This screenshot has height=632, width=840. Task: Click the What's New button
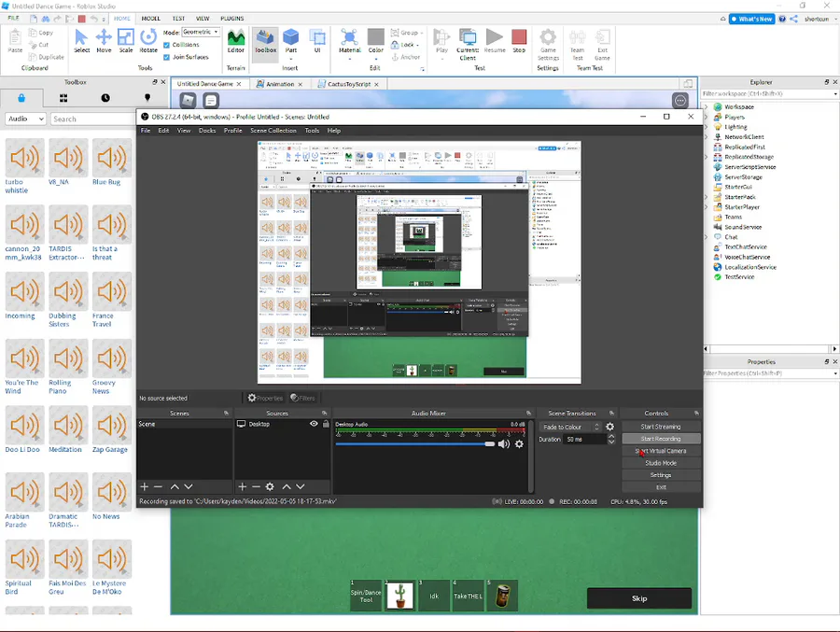click(752, 19)
